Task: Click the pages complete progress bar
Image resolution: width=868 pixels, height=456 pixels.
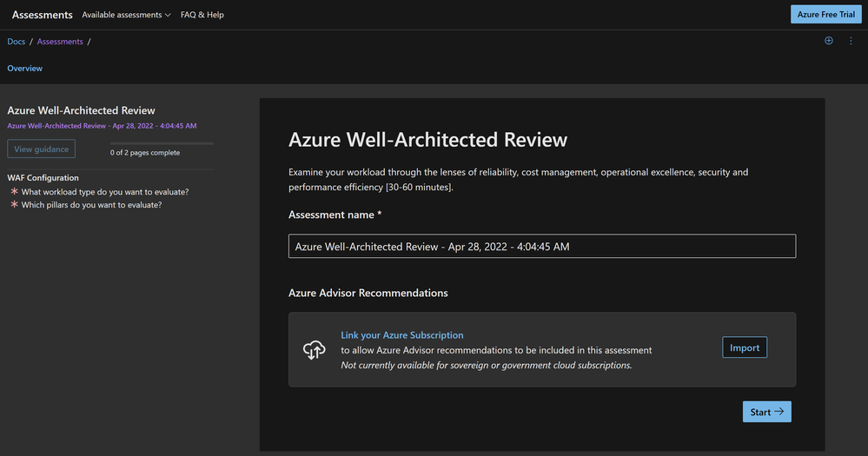Action: [162, 143]
